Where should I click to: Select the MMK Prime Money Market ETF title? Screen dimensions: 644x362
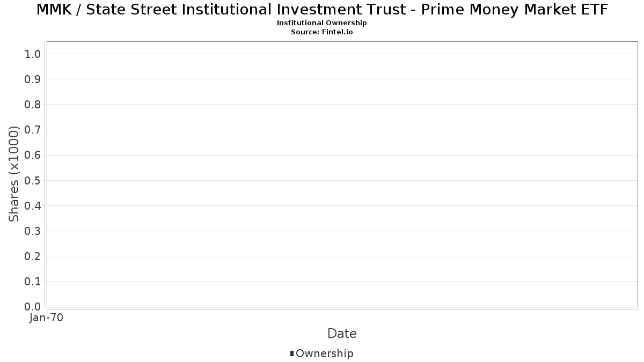click(x=322, y=10)
